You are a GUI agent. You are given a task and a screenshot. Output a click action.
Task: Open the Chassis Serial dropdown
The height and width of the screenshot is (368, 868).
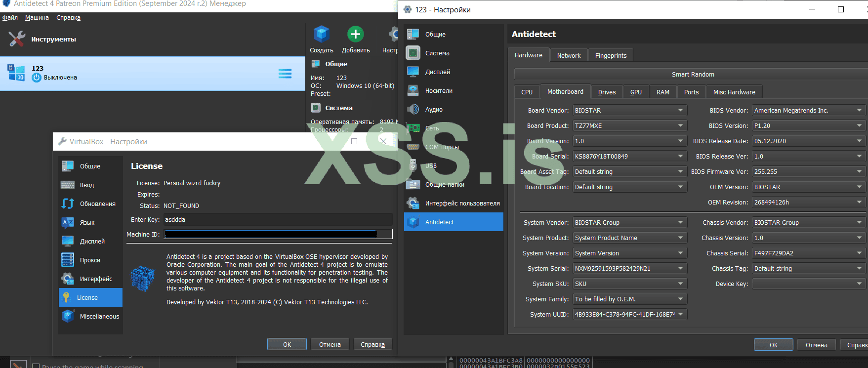(x=809, y=253)
